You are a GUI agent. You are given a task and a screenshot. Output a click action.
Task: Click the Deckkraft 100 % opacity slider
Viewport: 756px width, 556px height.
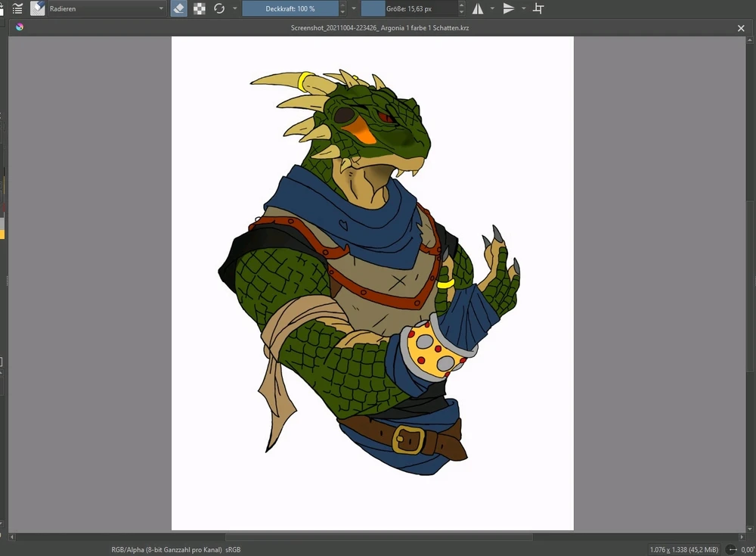tap(290, 8)
